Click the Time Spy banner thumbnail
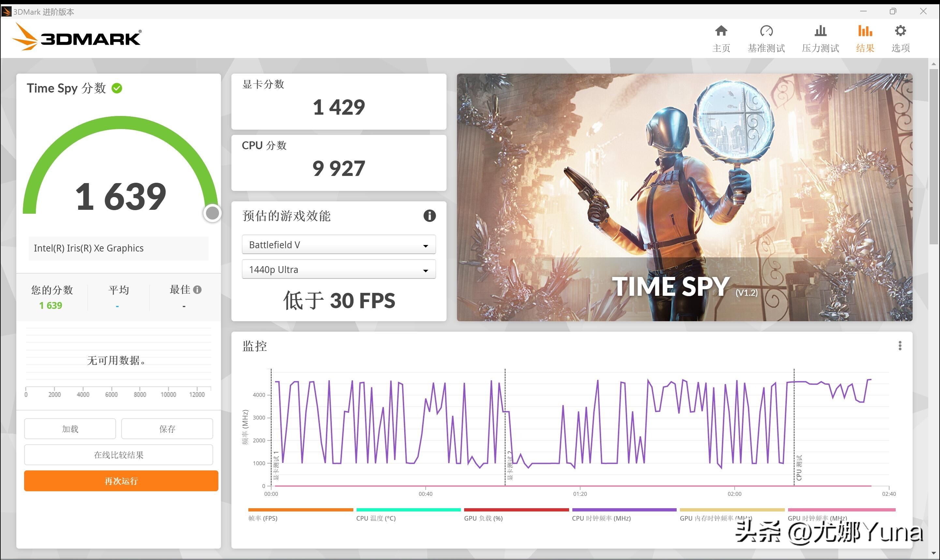This screenshot has height=560, width=940. [x=684, y=197]
